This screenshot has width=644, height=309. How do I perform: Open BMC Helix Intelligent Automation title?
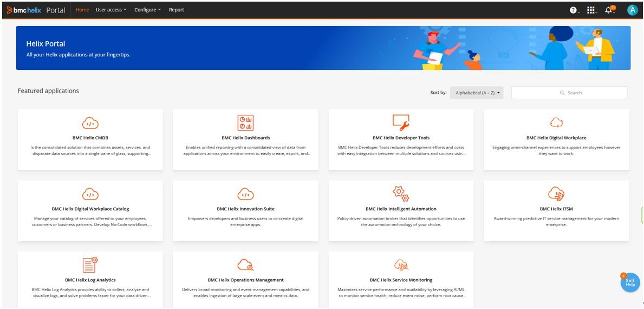point(401,209)
